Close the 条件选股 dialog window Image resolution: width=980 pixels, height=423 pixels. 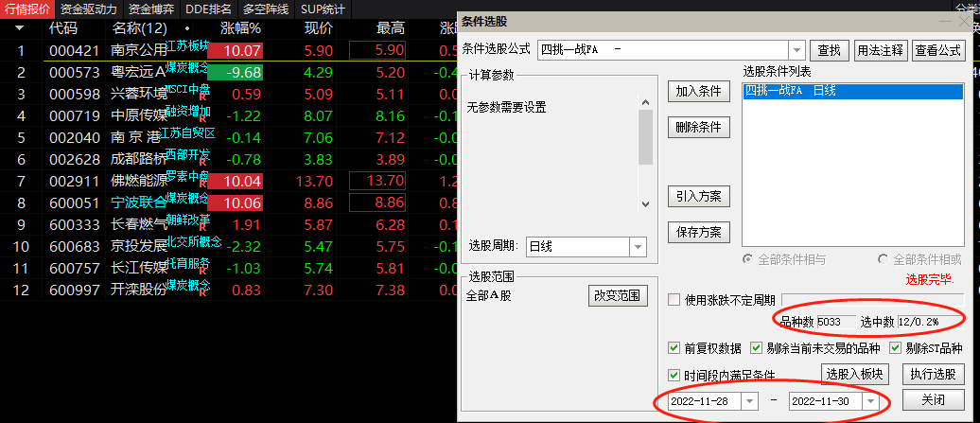[965, 22]
